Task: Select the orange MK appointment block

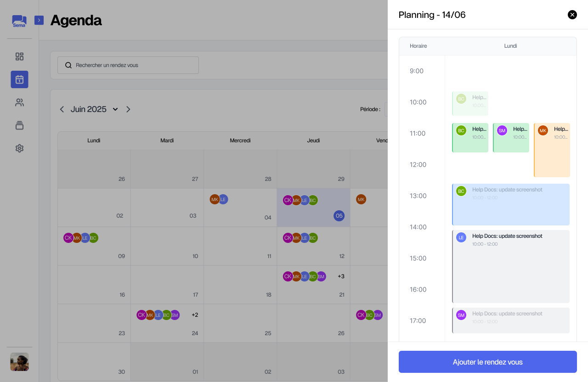Action: [552, 150]
